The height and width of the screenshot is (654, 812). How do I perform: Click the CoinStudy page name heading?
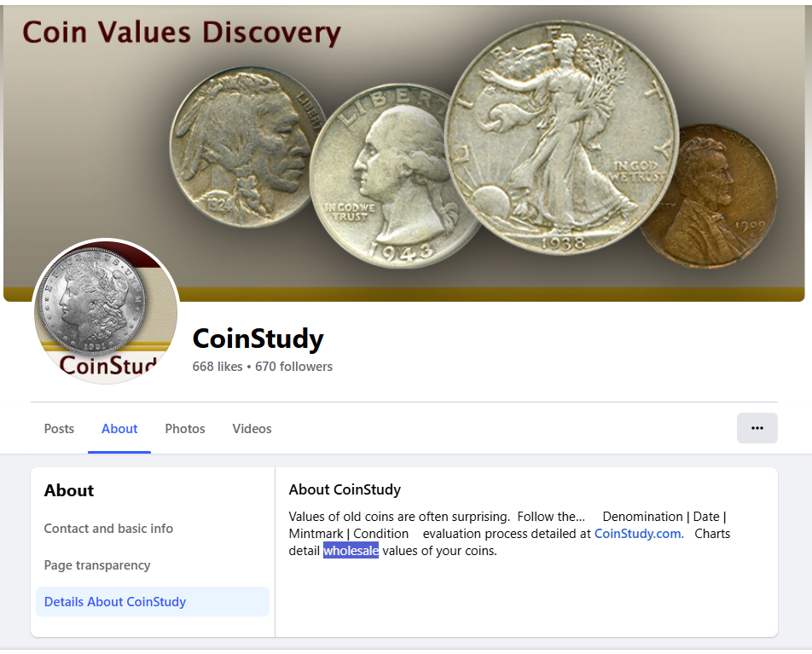(258, 339)
